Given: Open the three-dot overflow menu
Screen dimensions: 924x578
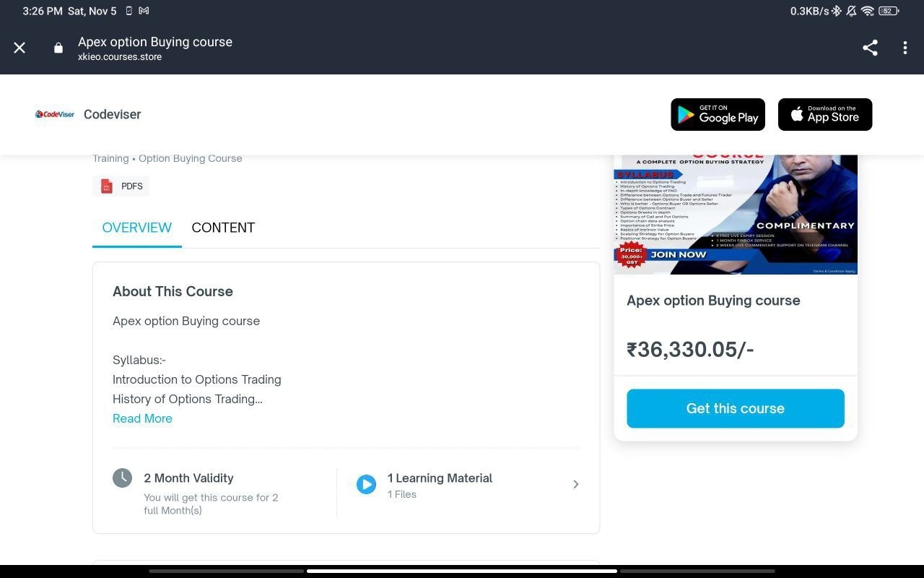Looking at the screenshot, I should pos(905,48).
